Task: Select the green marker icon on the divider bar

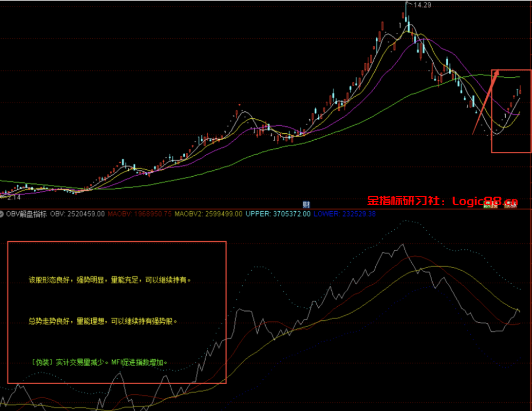Action: pos(487,204)
